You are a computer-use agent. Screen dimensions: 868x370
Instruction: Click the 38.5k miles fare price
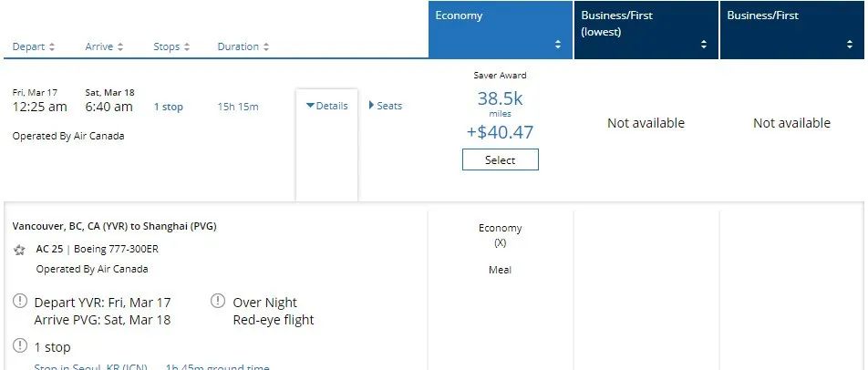[x=500, y=98]
